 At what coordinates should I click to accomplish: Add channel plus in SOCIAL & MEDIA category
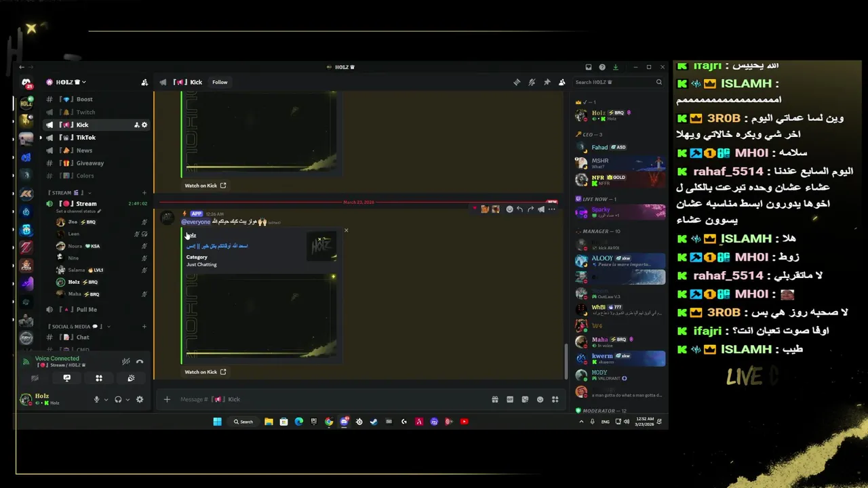click(144, 326)
